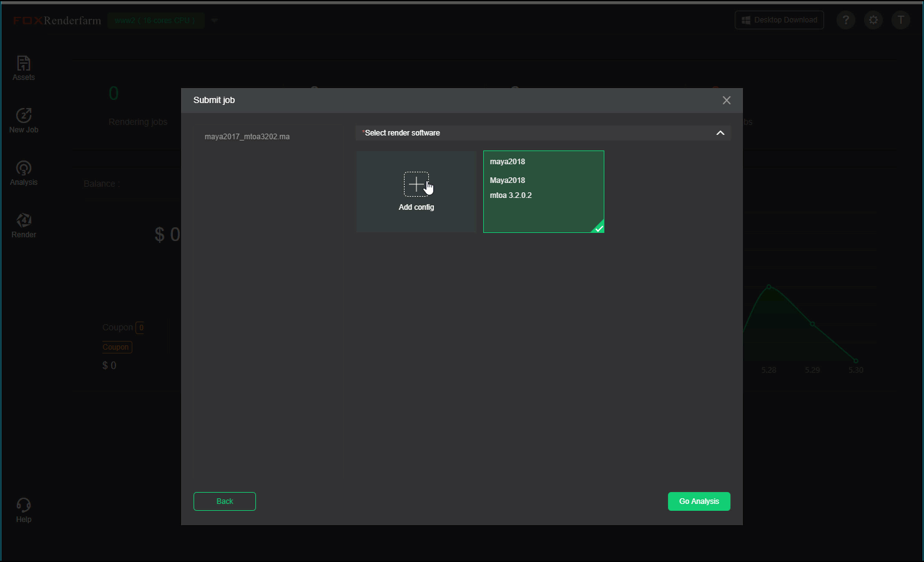Open New Job in the sidebar
Image resolution: width=924 pixels, height=562 pixels.
tap(24, 121)
